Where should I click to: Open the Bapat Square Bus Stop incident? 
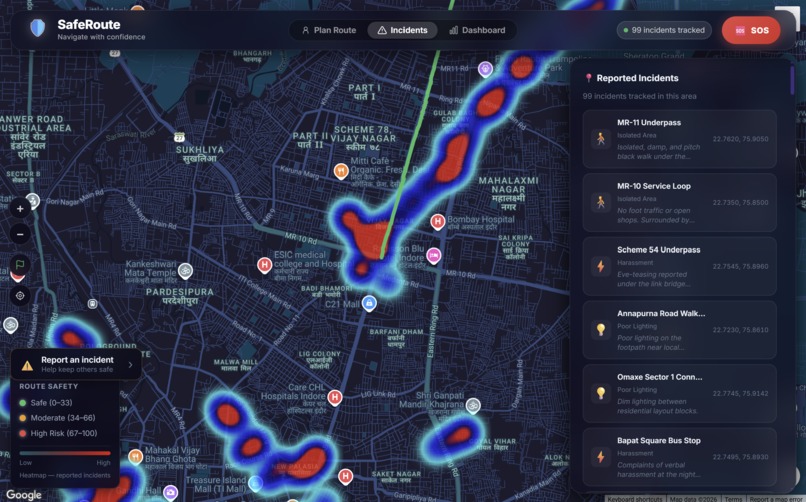pos(679,457)
